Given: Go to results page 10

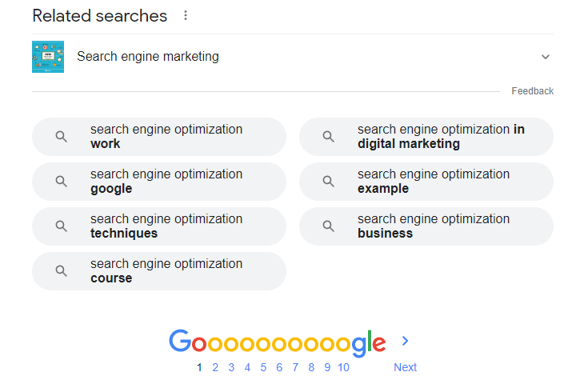Looking at the screenshot, I should [343, 367].
